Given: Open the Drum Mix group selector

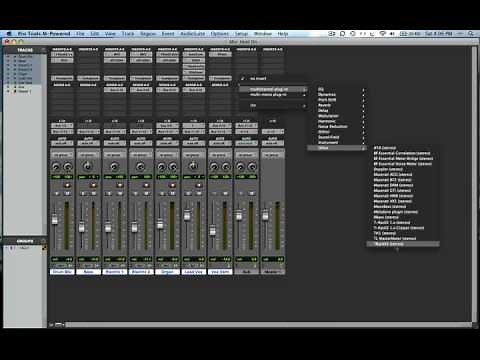Looking at the screenshot, I should pos(62,155).
